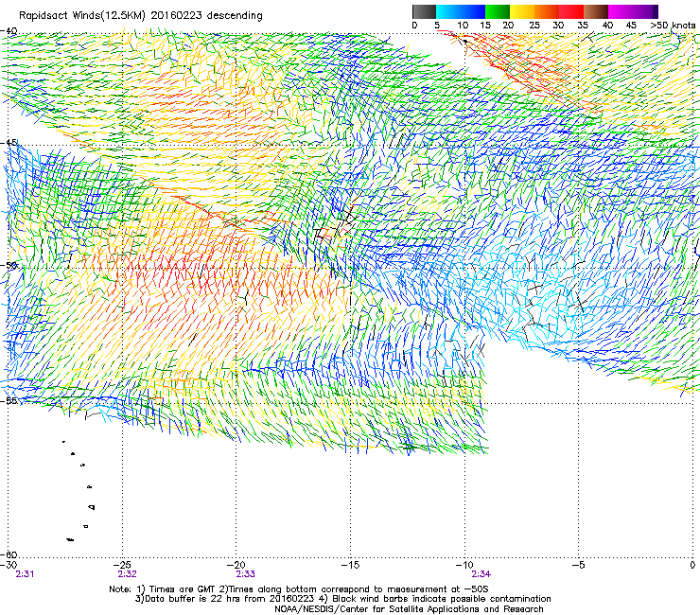This screenshot has width=700, height=615.
Task: Click the purple time label '2:34'
Action: [x=481, y=574]
